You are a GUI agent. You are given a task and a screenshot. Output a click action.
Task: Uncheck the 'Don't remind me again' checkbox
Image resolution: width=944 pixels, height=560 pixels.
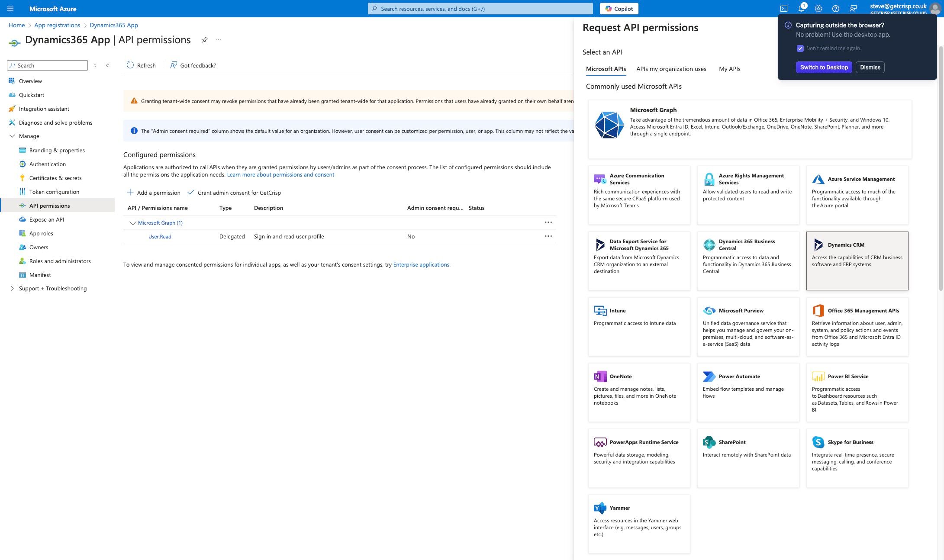tap(800, 48)
